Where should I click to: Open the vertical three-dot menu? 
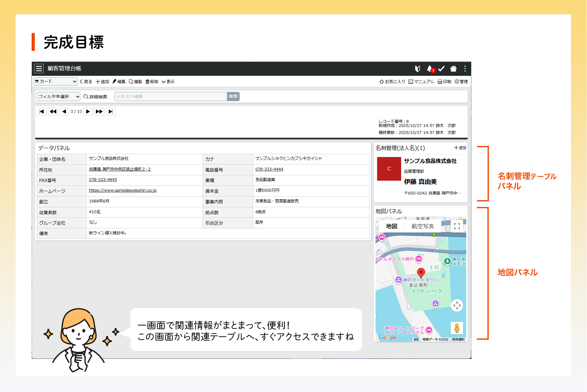pyautogui.click(x=465, y=69)
